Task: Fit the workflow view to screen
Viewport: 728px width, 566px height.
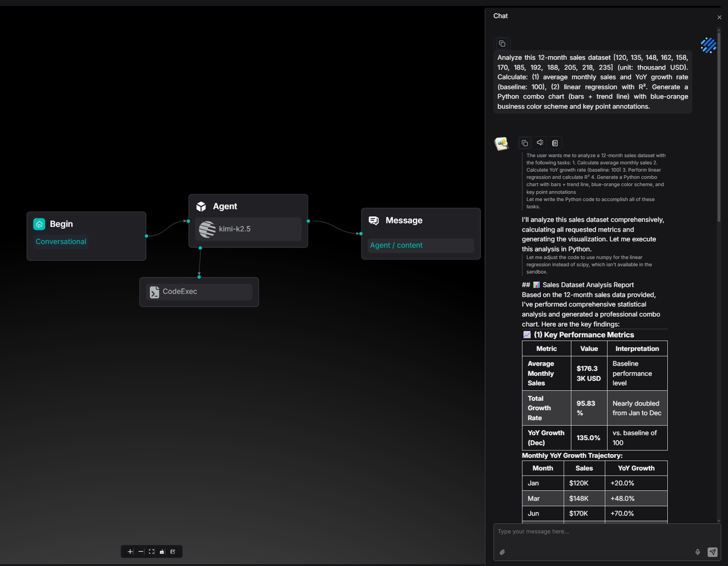Action: point(152,552)
